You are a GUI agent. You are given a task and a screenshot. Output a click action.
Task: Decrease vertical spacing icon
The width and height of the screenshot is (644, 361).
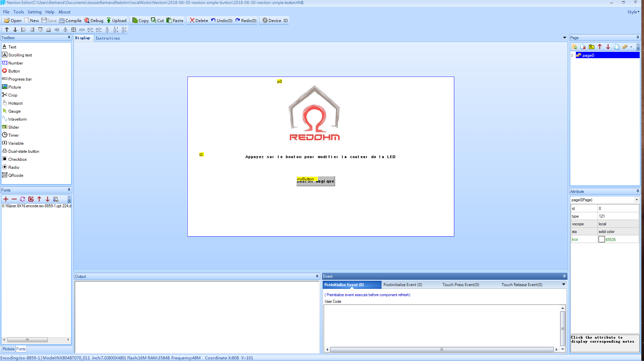(124, 30)
